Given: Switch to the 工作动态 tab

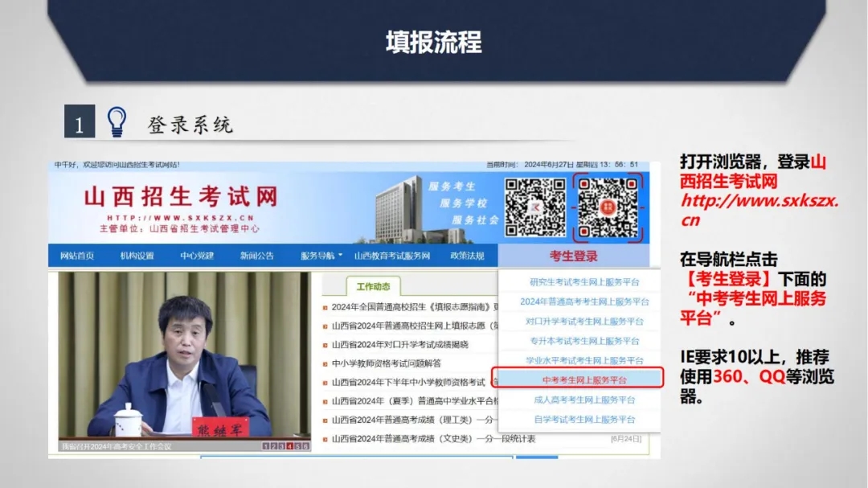Looking at the screenshot, I should point(373,286).
